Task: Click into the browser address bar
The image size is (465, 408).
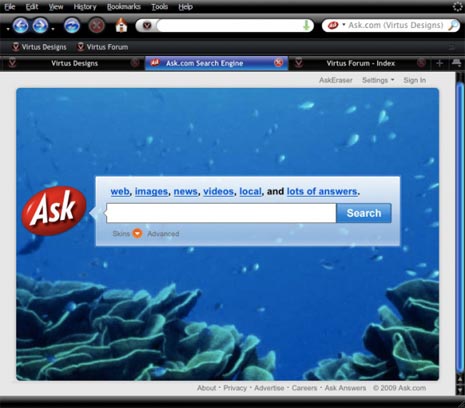Action: coord(229,25)
